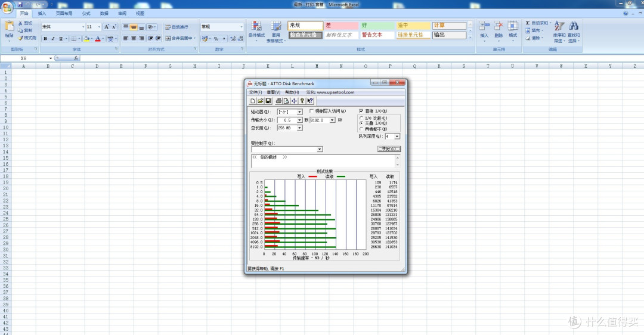
Task: Switch to the View (视图) ribbon tab
Action: click(x=140, y=14)
